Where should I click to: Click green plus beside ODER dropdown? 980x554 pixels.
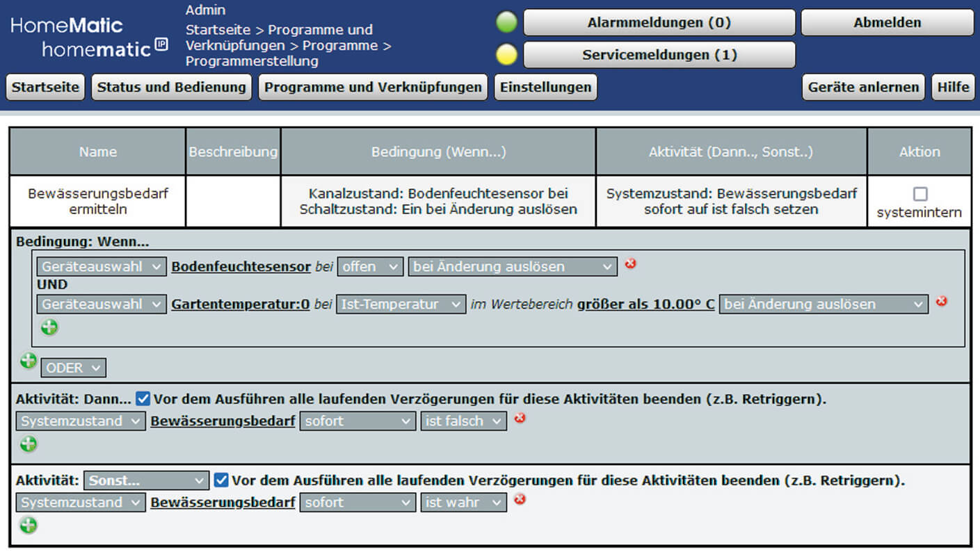coord(28,361)
